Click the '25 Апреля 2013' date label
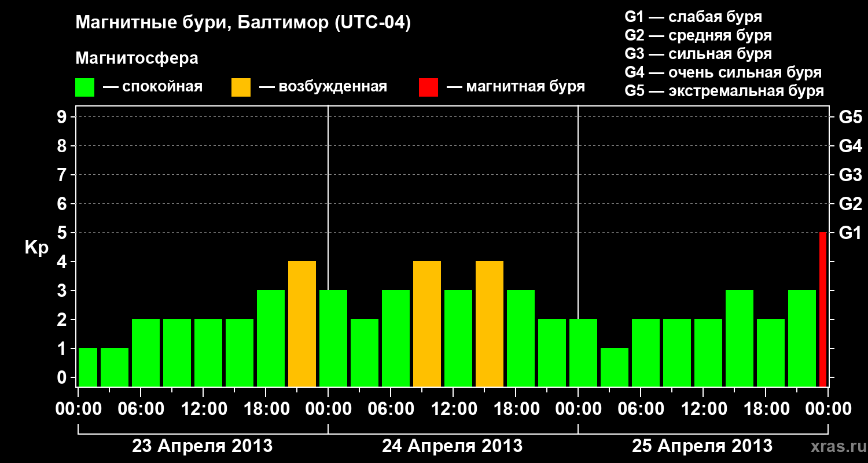The image size is (868, 463). [x=702, y=446]
